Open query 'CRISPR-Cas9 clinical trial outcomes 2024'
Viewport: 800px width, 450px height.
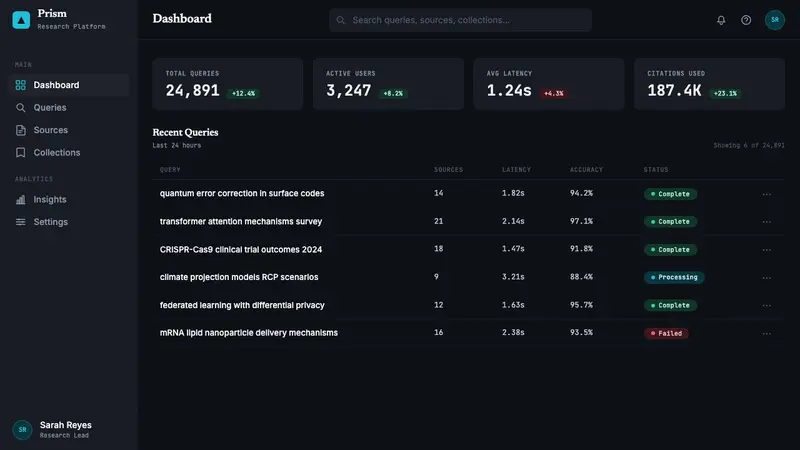point(241,249)
